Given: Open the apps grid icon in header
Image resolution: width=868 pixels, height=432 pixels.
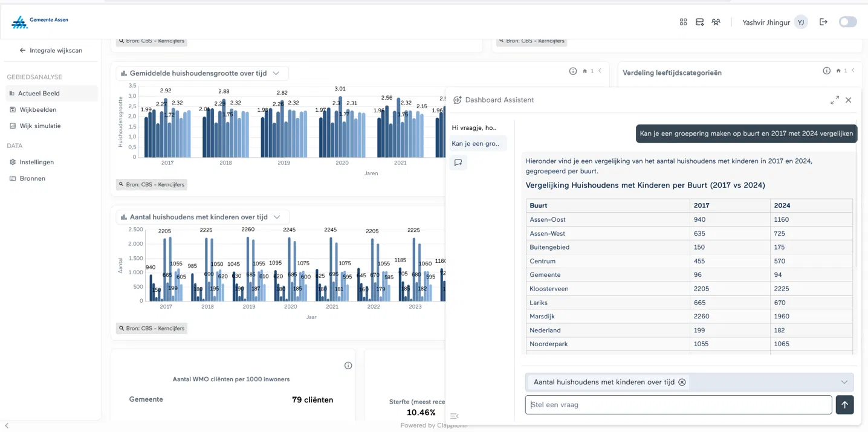Looking at the screenshot, I should point(683,22).
